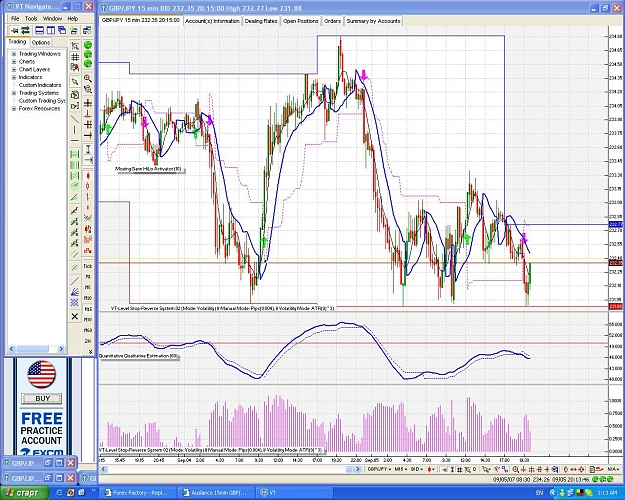The height and width of the screenshot is (500, 625).
Task: Open the Dealing Rates tab
Action: point(261,21)
